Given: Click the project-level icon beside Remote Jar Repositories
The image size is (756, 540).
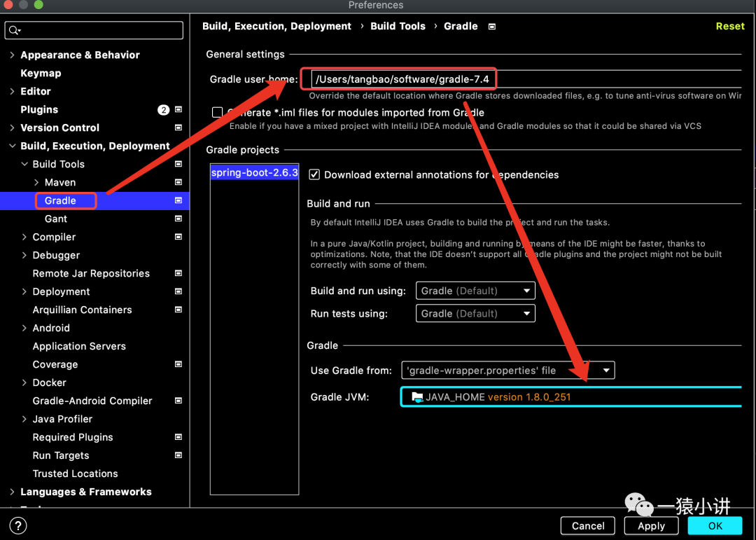Looking at the screenshot, I should click(178, 273).
